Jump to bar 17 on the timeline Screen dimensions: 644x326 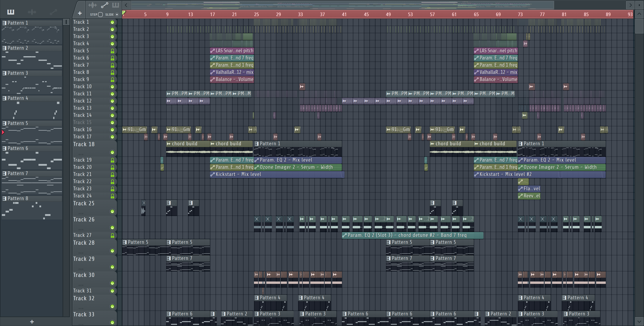point(212,15)
